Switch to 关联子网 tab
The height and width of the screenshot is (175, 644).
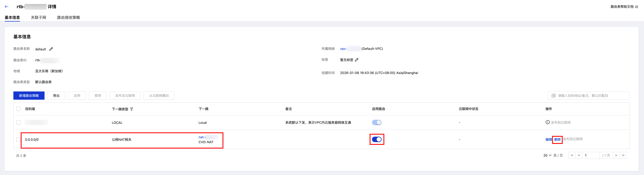point(39,17)
